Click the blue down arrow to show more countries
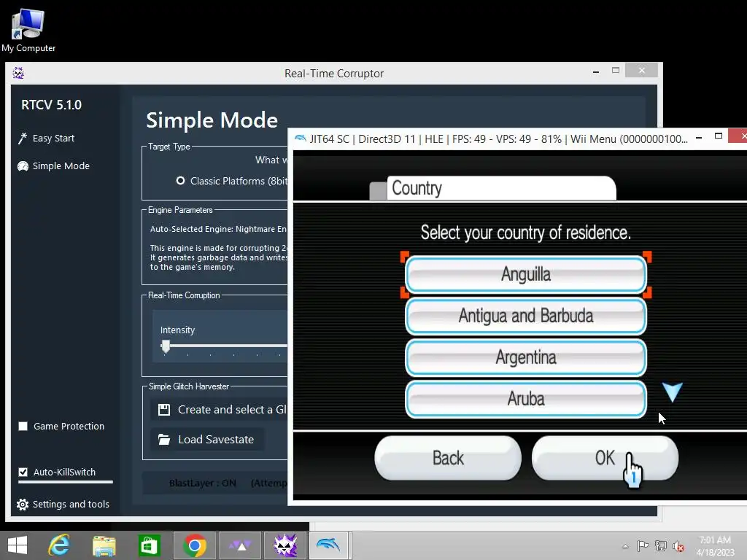 click(x=672, y=392)
